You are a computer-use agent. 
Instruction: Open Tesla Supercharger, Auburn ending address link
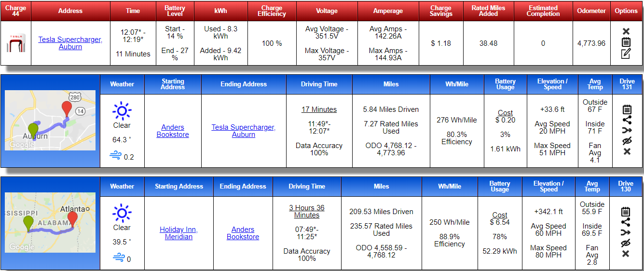(244, 131)
